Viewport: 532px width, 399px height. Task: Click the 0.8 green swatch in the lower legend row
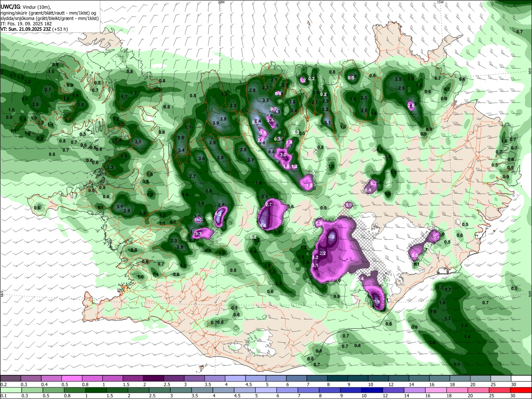(75, 390)
